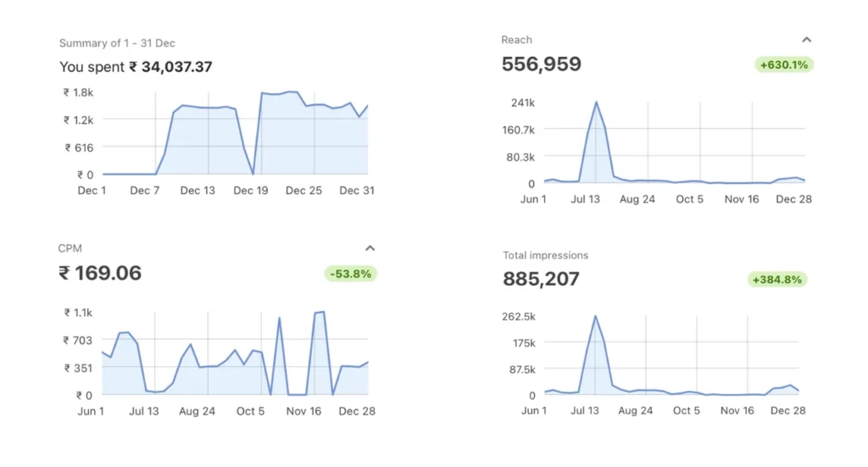868x467 pixels.
Task: Click the 'Dec 25' label on spend chart
Action: pyautogui.click(x=303, y=191)
